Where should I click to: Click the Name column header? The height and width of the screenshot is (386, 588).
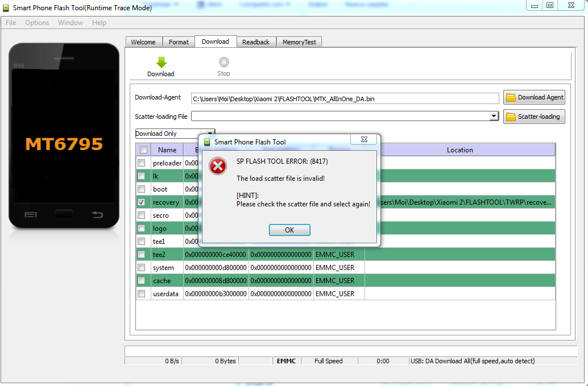pos(167,150)
